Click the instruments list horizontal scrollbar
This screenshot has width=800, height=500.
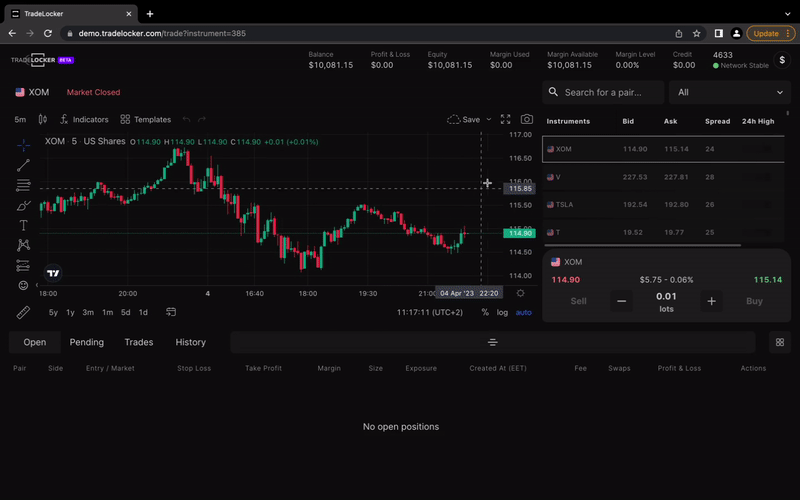point(642,245)
